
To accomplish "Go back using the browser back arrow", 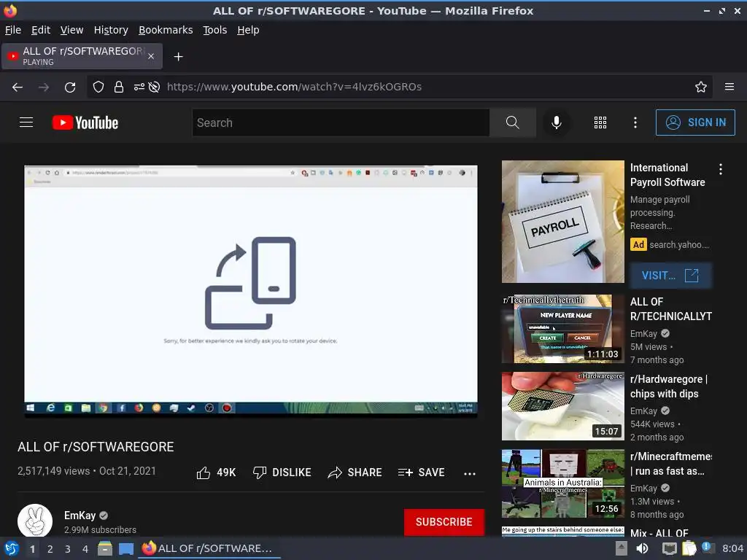I will 18,87.
